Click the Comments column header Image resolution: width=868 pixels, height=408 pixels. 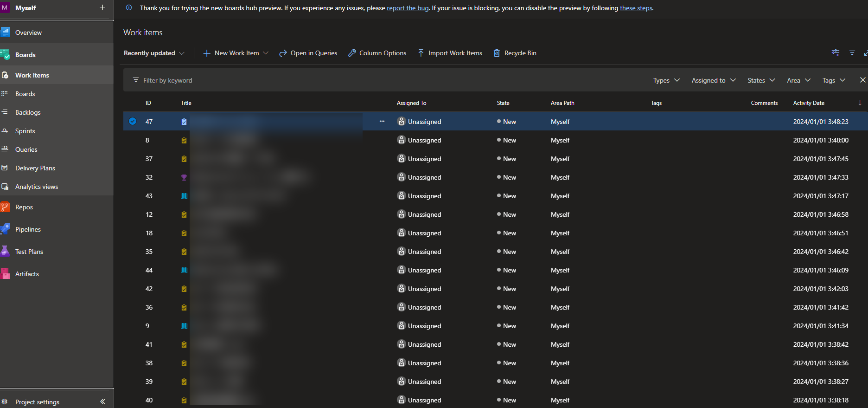tap(764, 103)
